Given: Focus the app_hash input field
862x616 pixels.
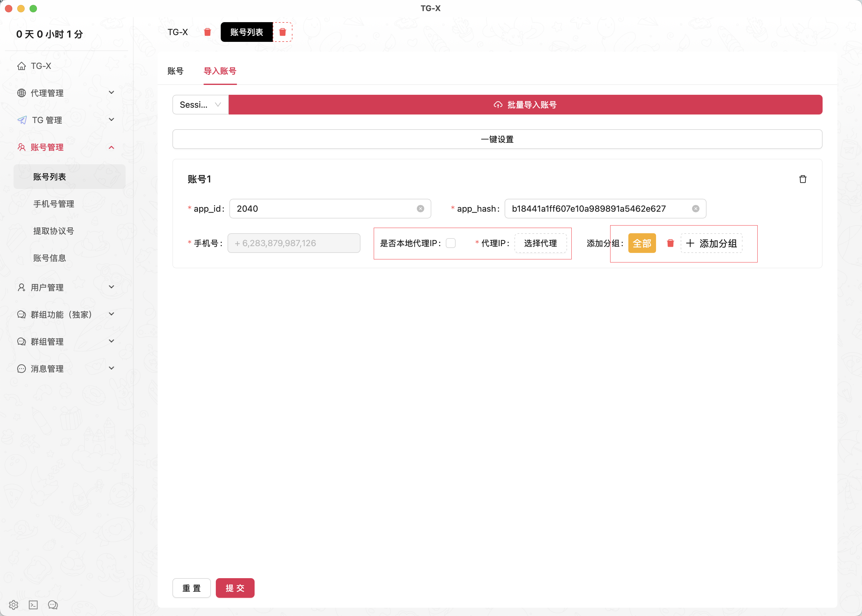Looking at the screenshot, I should pyautogui.click(x=605, y=209).
